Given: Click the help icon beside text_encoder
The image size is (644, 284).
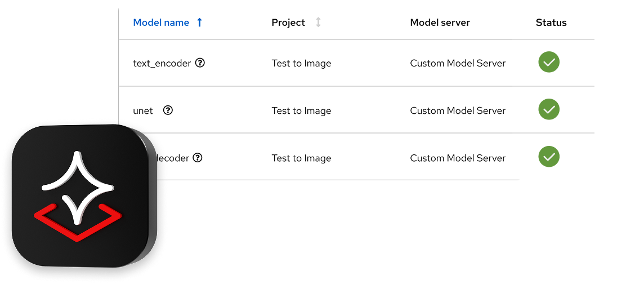Looking at the screenshot, I should tap(200, 63).
